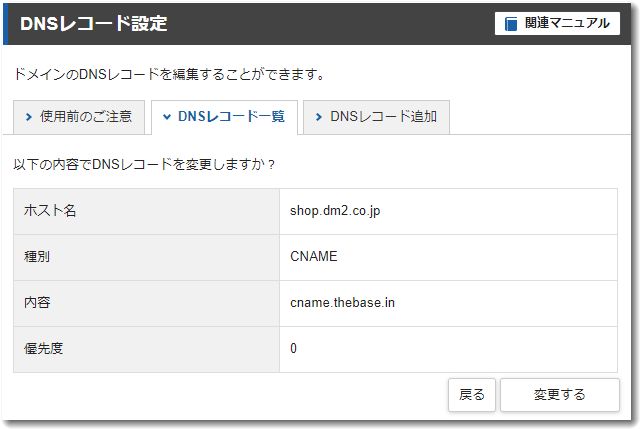
Task: Confirm changes with the 変更する button
Action: click(x=559, y=394)
